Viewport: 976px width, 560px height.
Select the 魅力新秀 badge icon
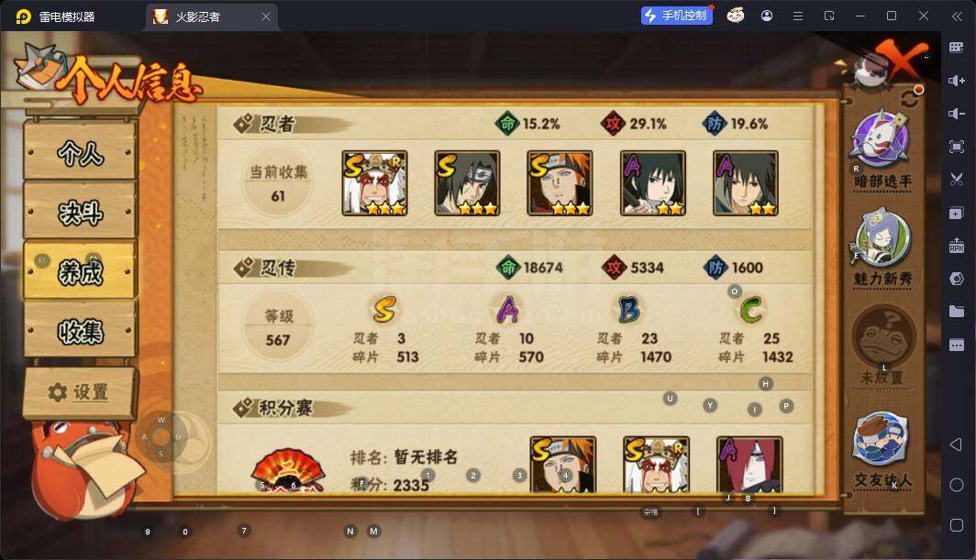point(882,239)
